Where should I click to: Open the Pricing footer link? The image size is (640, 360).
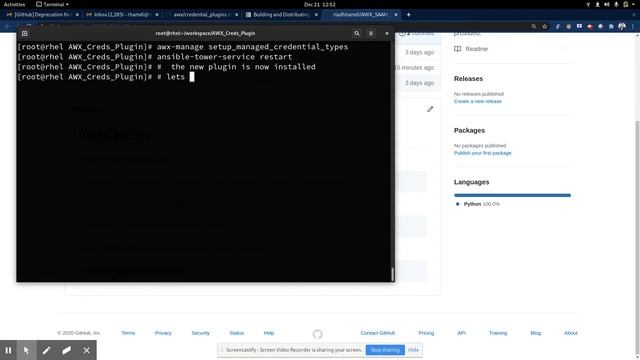coord(426,333)
